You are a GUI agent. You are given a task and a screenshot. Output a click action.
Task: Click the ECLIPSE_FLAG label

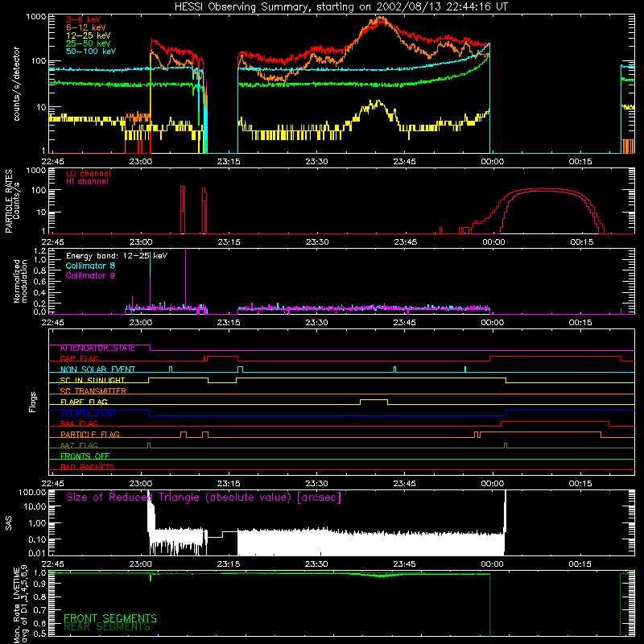point(88,413)
